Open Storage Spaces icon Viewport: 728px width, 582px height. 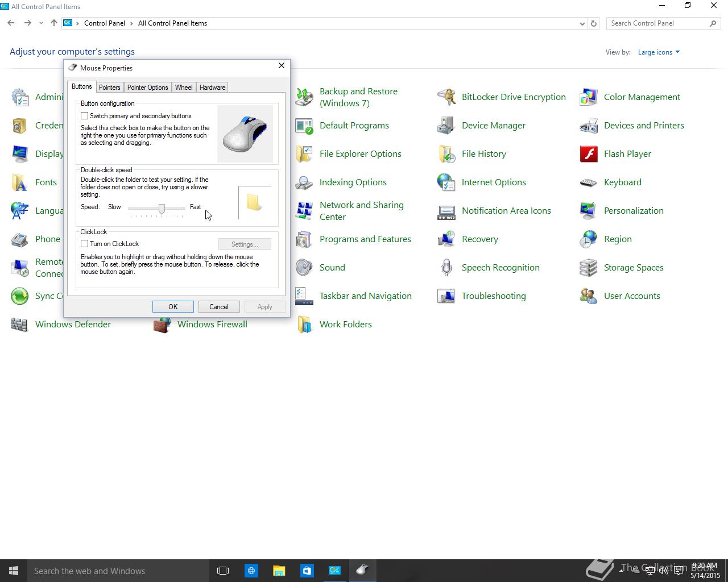pyautogui.click(x=589, y=268)
